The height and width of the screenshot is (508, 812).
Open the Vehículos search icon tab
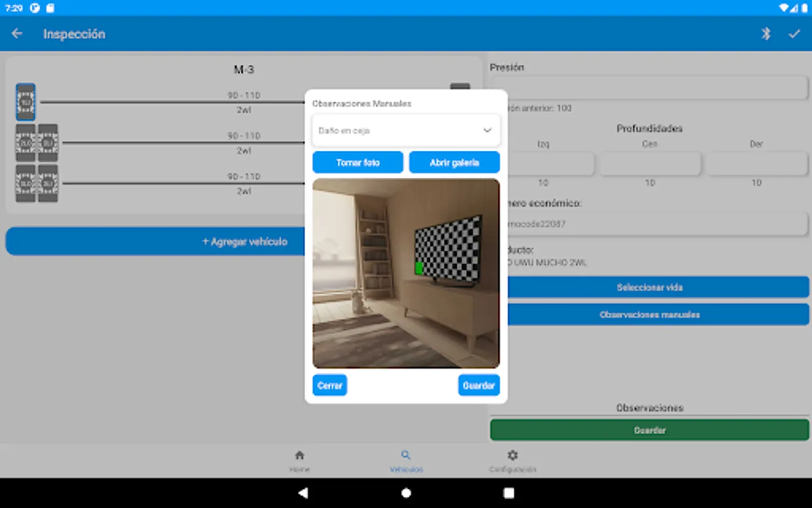pos(406,456)
